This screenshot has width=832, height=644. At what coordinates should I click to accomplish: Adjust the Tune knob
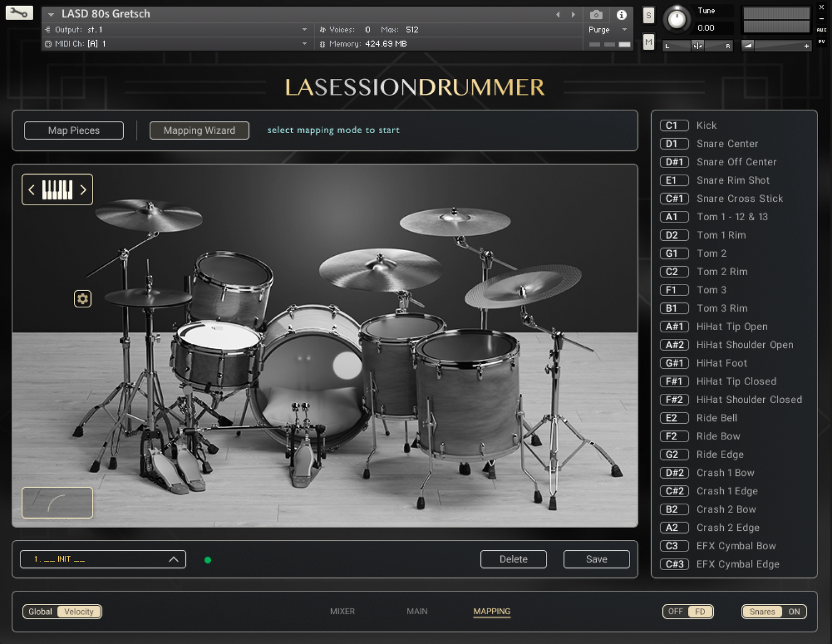click(676, 19)
